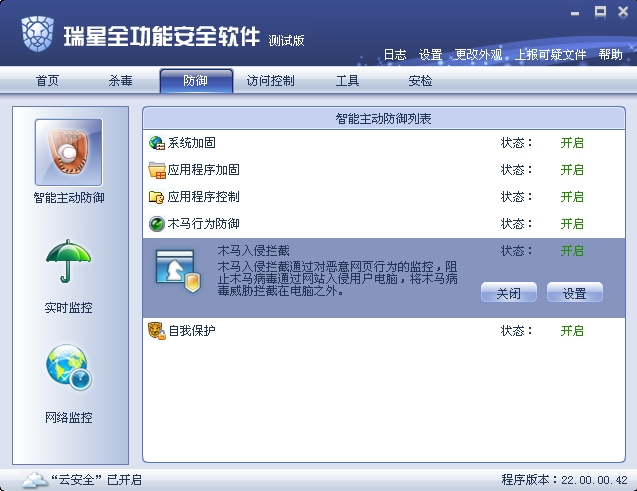This screenshot has width=637, height=491.
Task: Maximize the Rising security window
Action: [x=600, y=12]
